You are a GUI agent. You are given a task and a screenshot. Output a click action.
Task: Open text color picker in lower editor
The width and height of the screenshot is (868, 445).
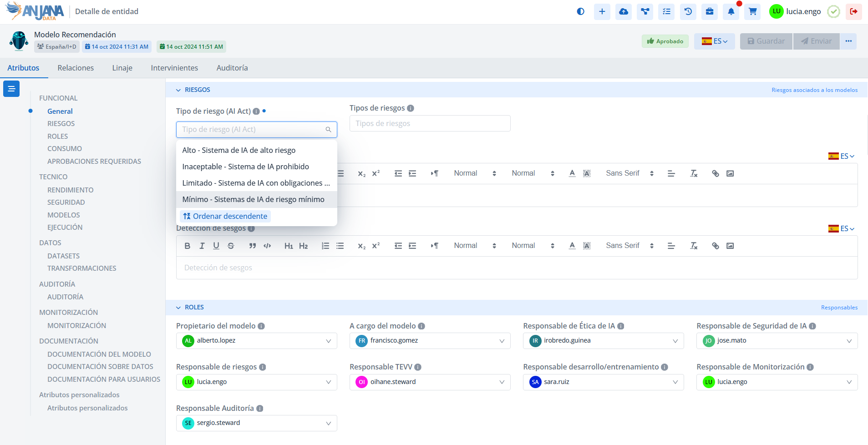pyautogui.click(x=572, y=246)
